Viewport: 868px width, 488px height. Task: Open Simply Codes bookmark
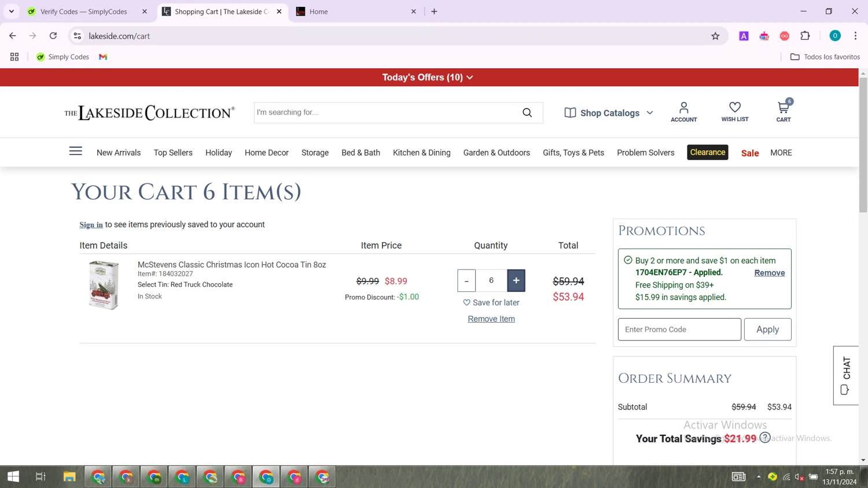pos(62,57)
